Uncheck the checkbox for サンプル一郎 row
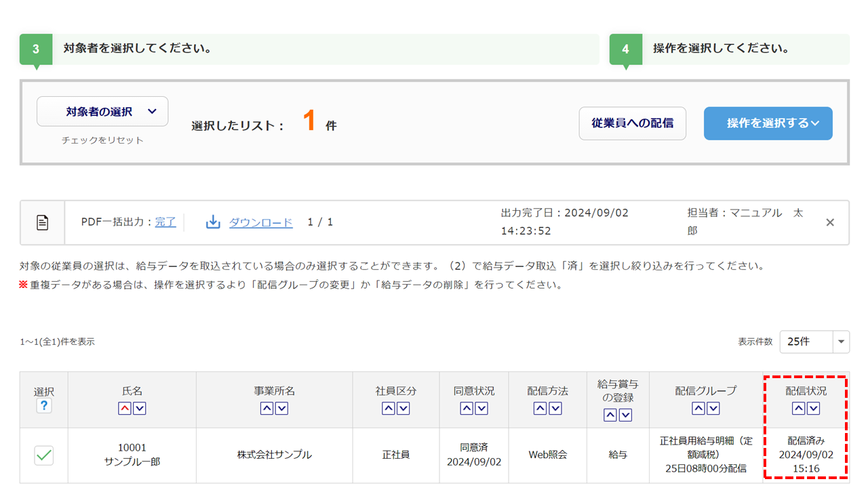This screenshot has height=492, width=868. click(x=44, y=456)
